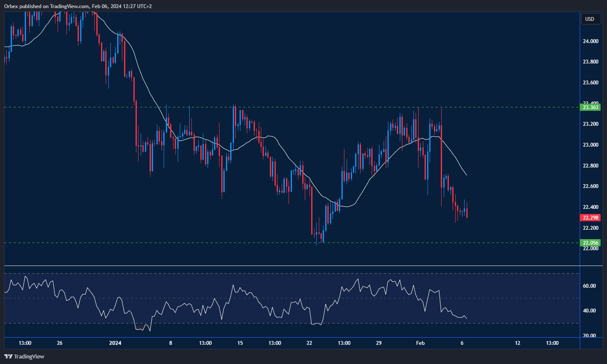Image resolution: width=607 pixels, height=364 pixels.
Task: Click the 20.00 level on oscillator scale
Action: [x=590, y=336]
